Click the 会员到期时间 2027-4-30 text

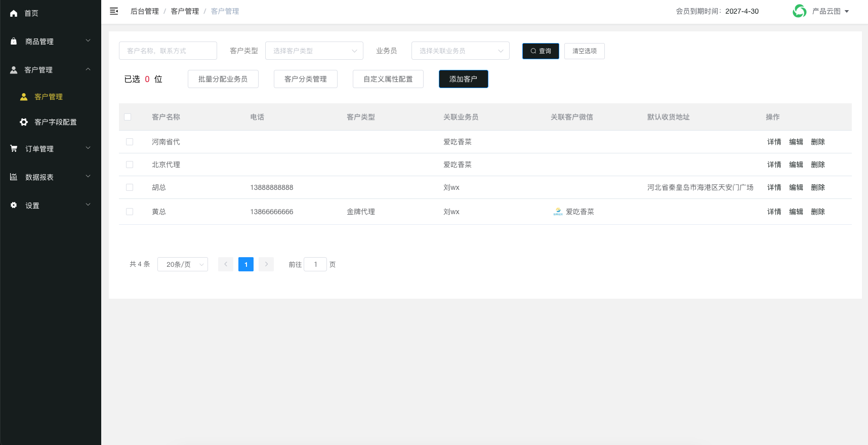pos(717,11)
